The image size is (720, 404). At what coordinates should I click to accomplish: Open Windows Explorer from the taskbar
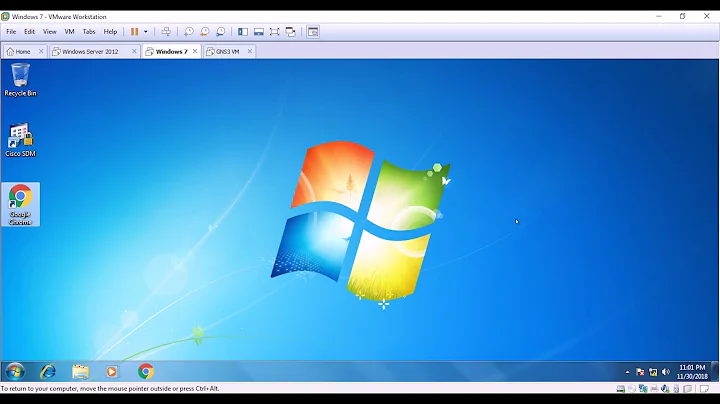[x=80, y=371]
